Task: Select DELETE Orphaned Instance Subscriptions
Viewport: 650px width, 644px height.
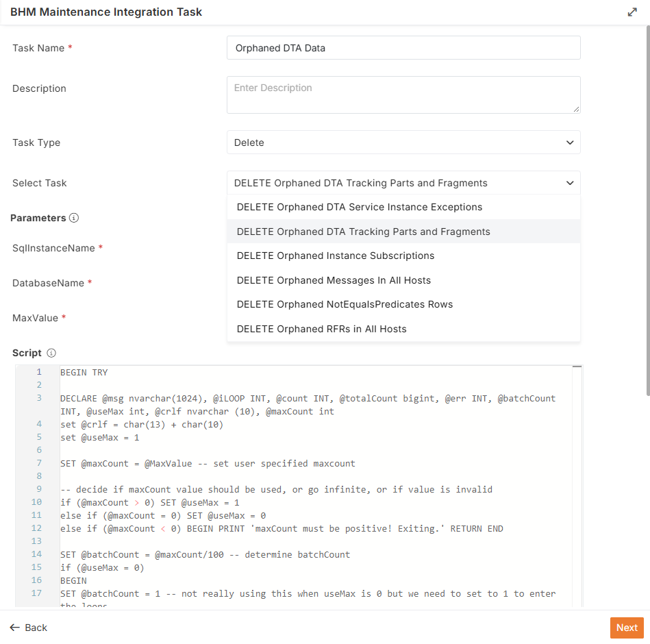Action: [x=403, y=256]
